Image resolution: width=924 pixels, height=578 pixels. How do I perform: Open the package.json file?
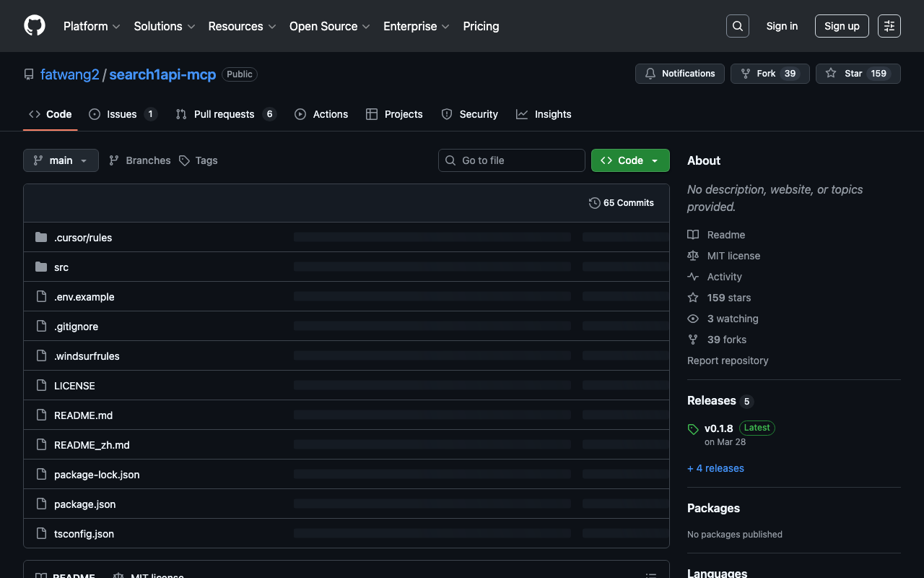84,504
